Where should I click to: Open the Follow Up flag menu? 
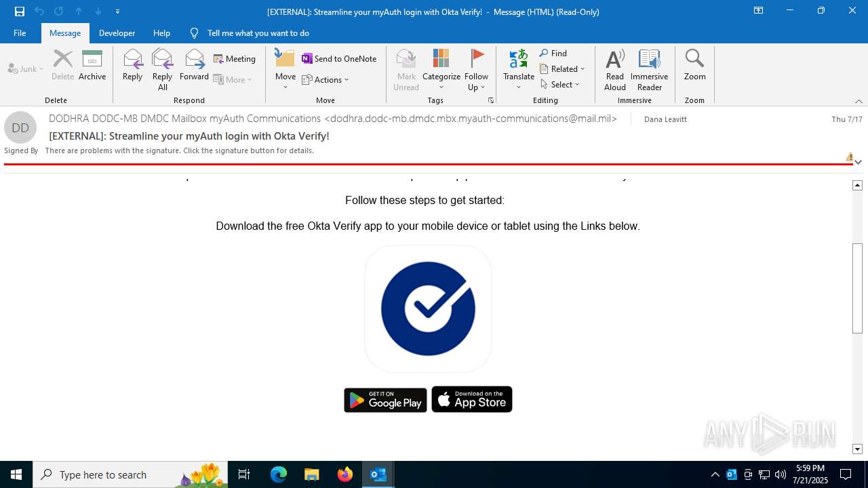pos(477,70)
